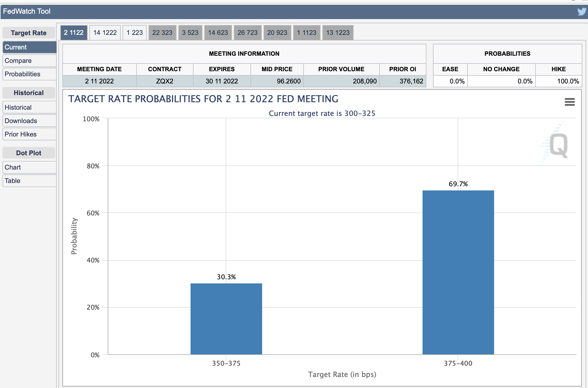Click the prior volume value 208,090
The height and width of the screenshot is (388, 588).
coord(365,81)
